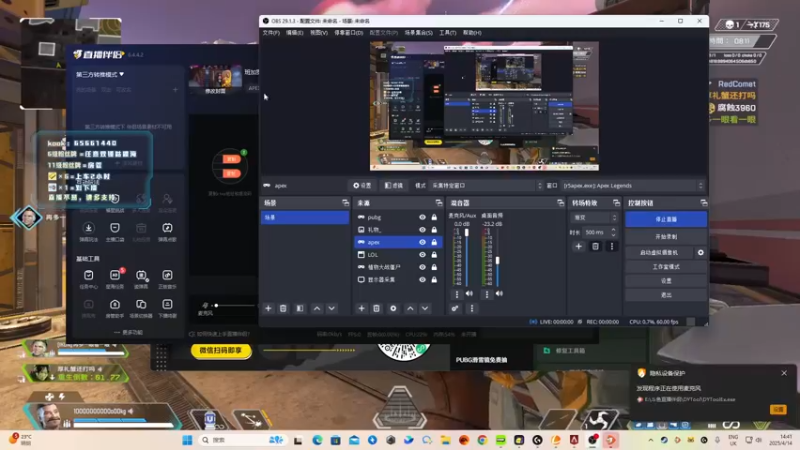Expand the mode dropdown in streaming companion

click(x=100, y=74)
